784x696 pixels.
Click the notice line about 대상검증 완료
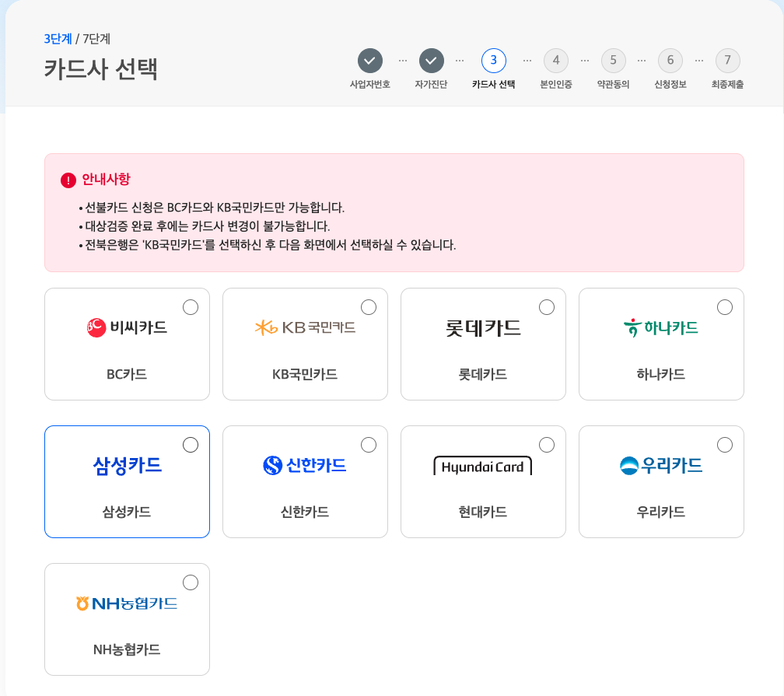pyautogui.click(x=208, y=226)
